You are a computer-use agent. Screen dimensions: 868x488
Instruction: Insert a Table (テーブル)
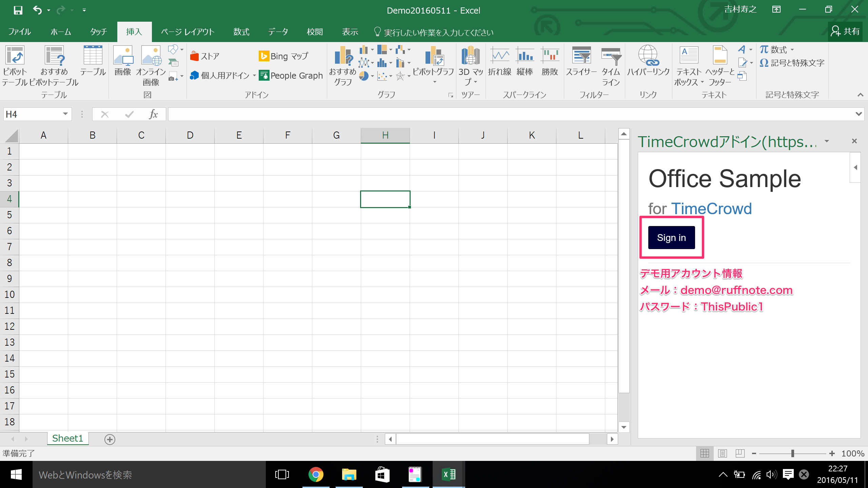(93, 61)
